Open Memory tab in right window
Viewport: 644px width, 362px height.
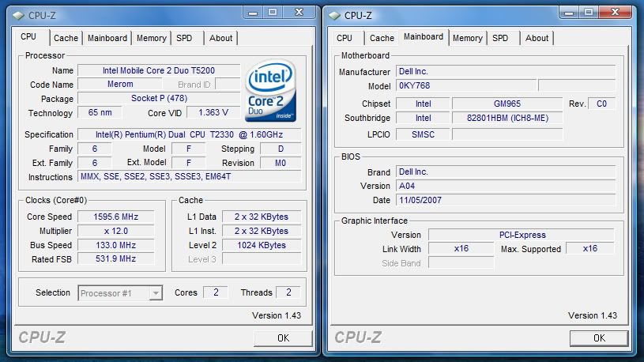pos(467,38)
